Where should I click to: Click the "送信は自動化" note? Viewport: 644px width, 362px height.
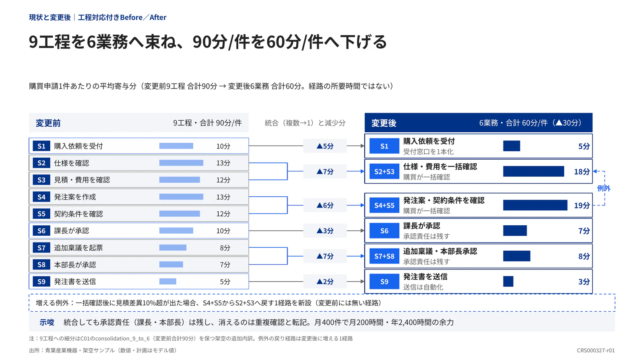423,287
